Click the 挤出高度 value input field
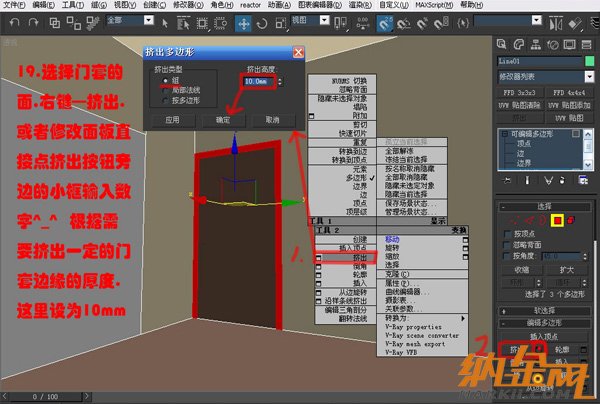Screen dimensions: 600x404 [x=259, y=81]
